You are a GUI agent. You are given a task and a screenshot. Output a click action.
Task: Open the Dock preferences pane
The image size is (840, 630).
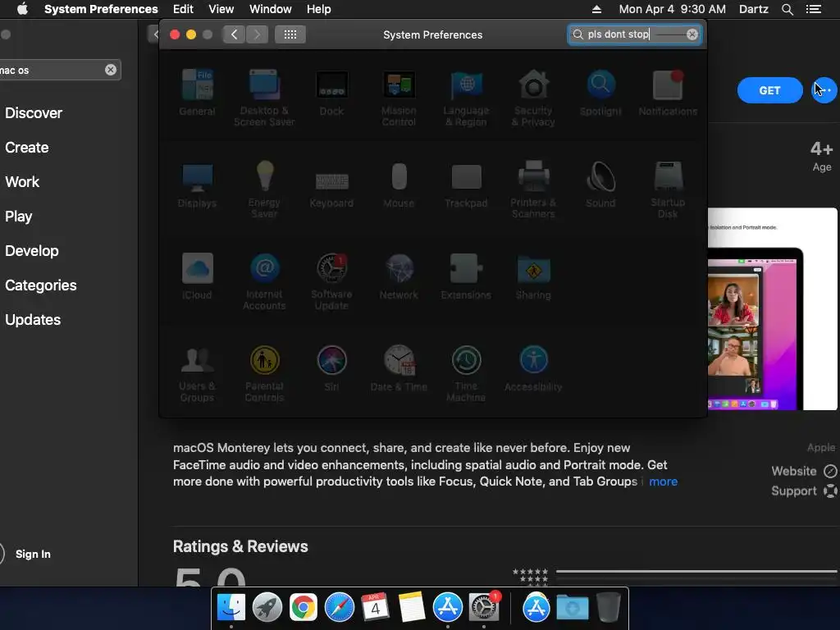331,93
